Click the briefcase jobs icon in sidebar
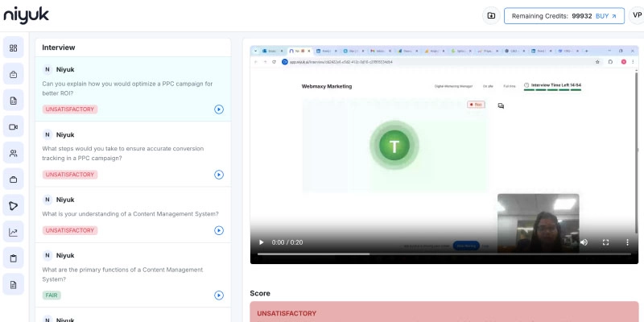Image resolution: width=644 pixels, height=322 pixels. 13,75
